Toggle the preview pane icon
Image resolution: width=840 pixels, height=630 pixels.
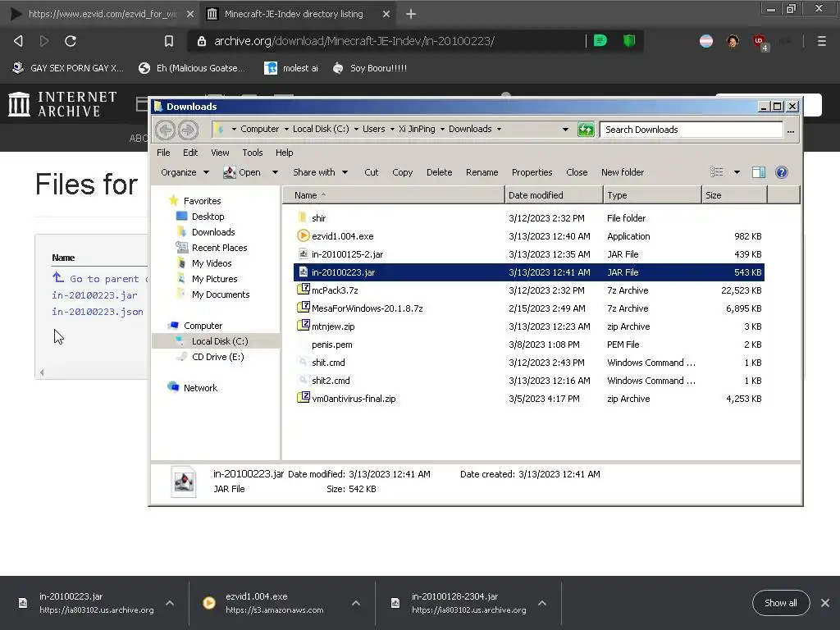[x=759, y=172]
